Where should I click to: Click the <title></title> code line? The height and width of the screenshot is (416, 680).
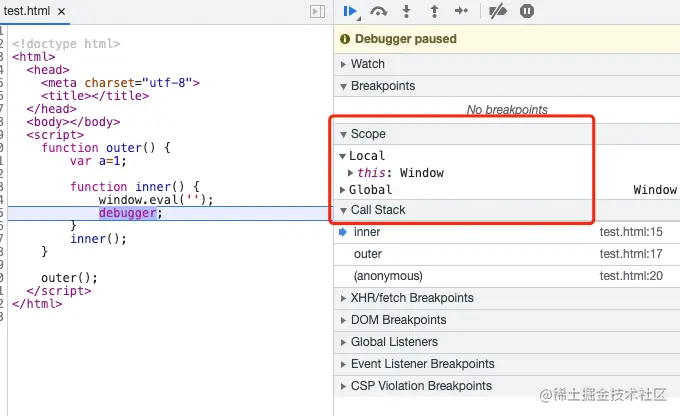[x=95, y=96]
